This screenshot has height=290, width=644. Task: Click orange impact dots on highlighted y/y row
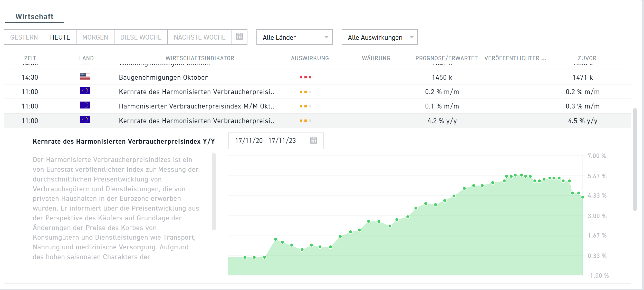pos(305,121)
